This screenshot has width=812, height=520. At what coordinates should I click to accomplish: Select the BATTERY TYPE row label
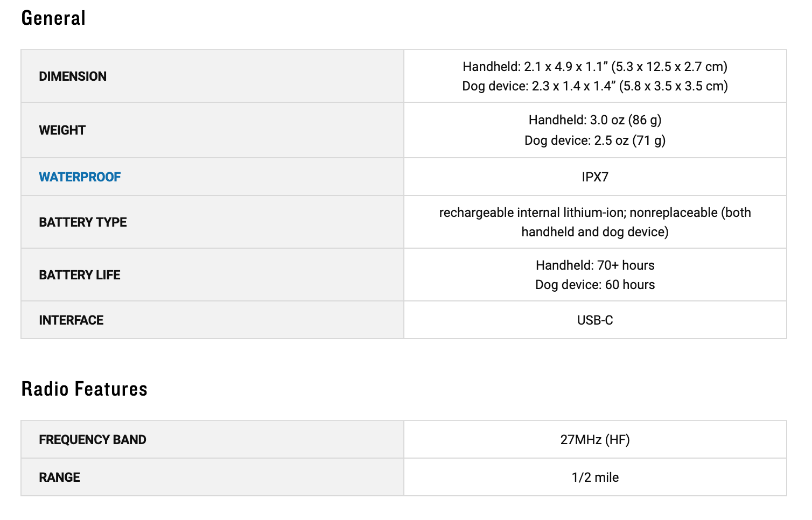(x=83, y=222)
